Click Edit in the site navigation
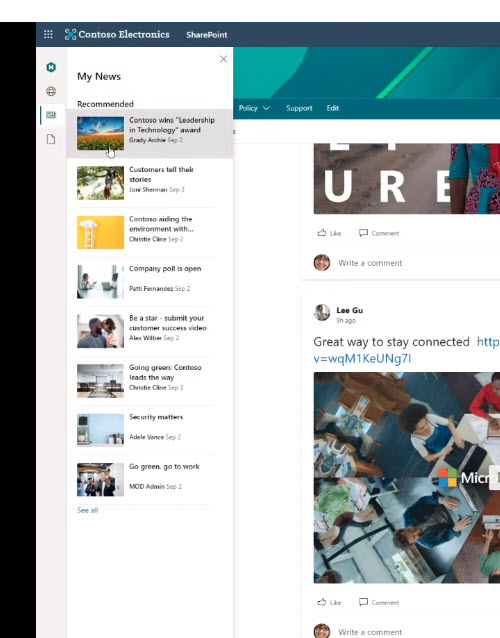Image resolution: width=500 pixels, height=638 pixels. (332, 108)
